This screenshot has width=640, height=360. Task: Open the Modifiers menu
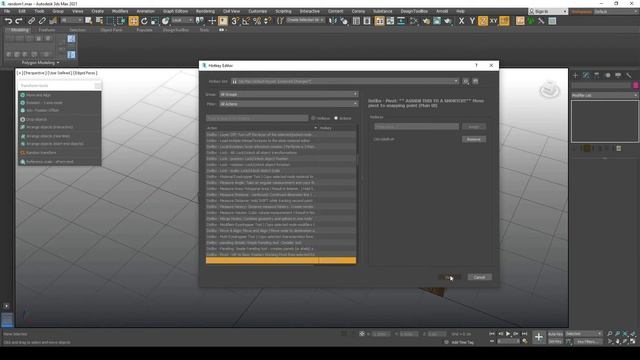[x=120, y=11]
